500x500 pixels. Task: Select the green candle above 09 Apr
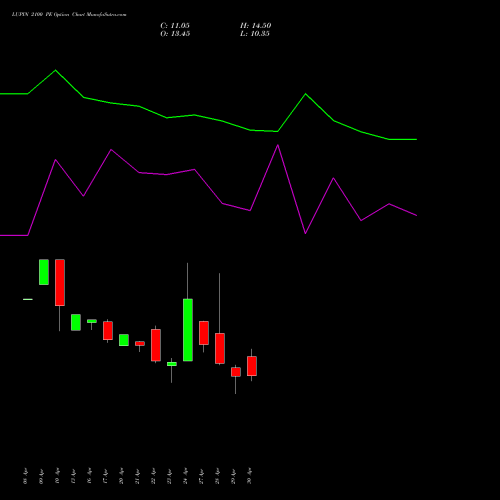pos(44,272)
